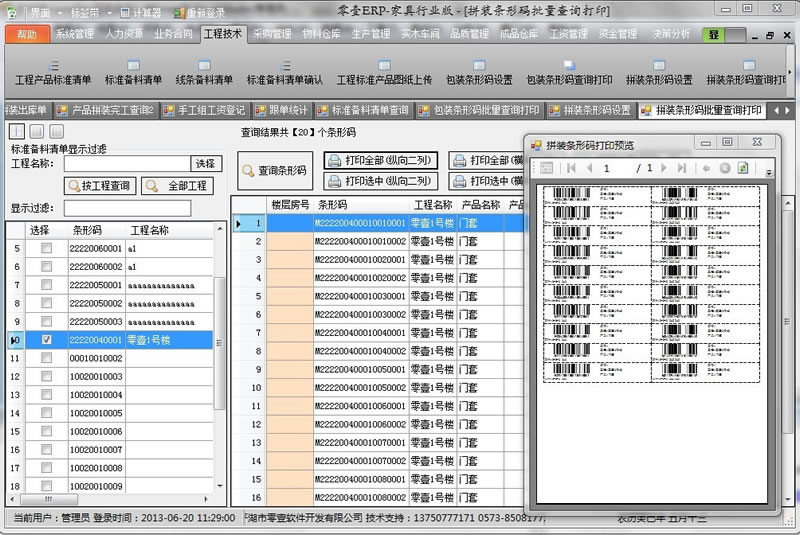Viewport: 800px width, 535px height.
Task: Click 按工程查询 button
Action: click(x=100, y=186)
